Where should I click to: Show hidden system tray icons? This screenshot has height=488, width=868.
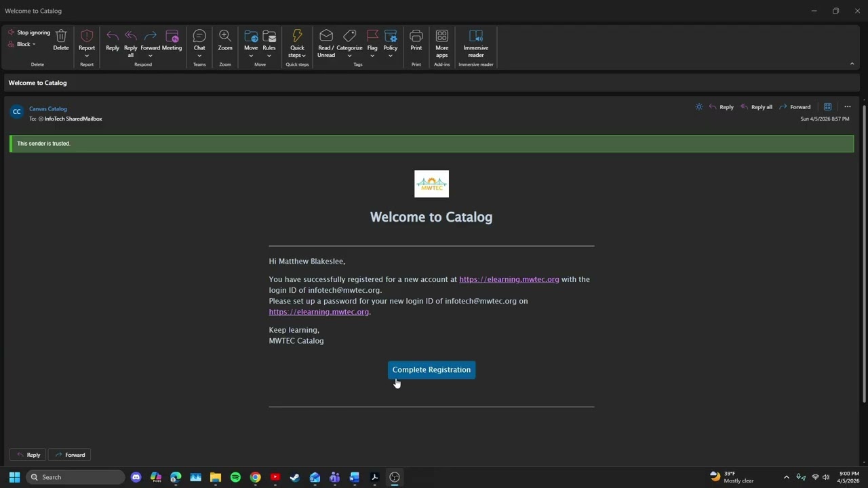(787, 477)
